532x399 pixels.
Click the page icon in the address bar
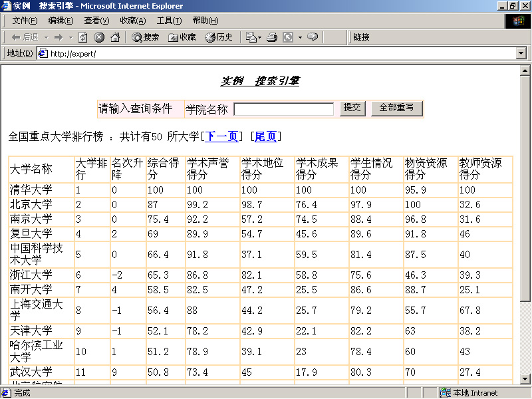43,53
